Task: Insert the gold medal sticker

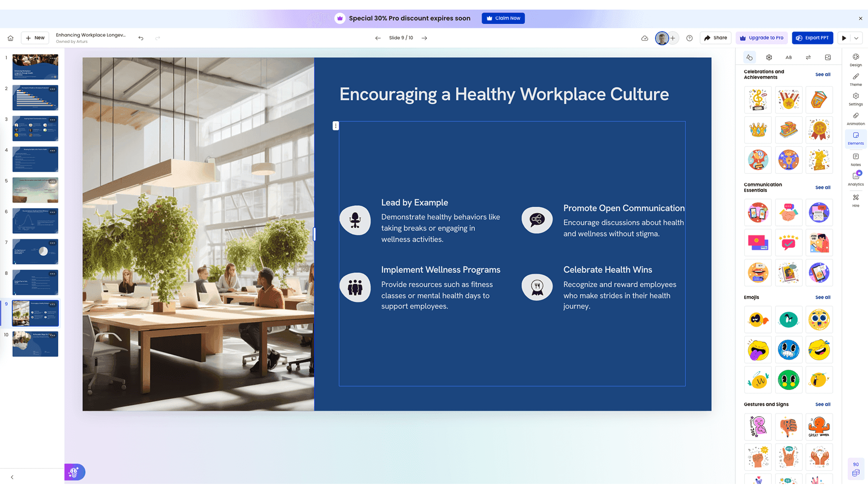Action: (x=788, y=100)
